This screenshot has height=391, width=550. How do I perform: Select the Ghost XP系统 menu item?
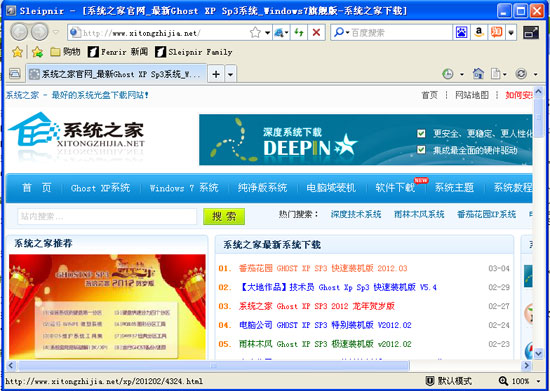pyautogui.click(x=100, y=188)
